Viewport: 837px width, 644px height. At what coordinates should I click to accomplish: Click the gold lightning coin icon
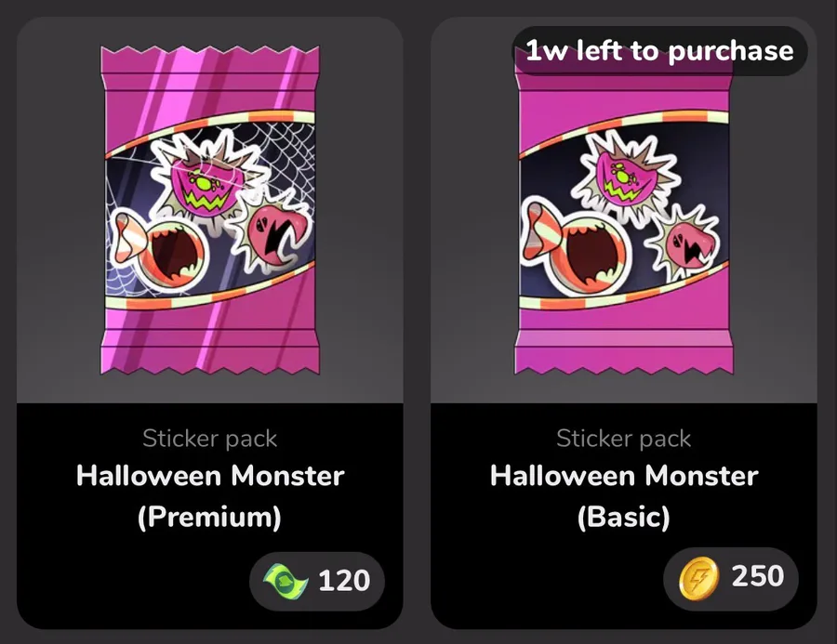pyautogui.click(x=701, y=579)
